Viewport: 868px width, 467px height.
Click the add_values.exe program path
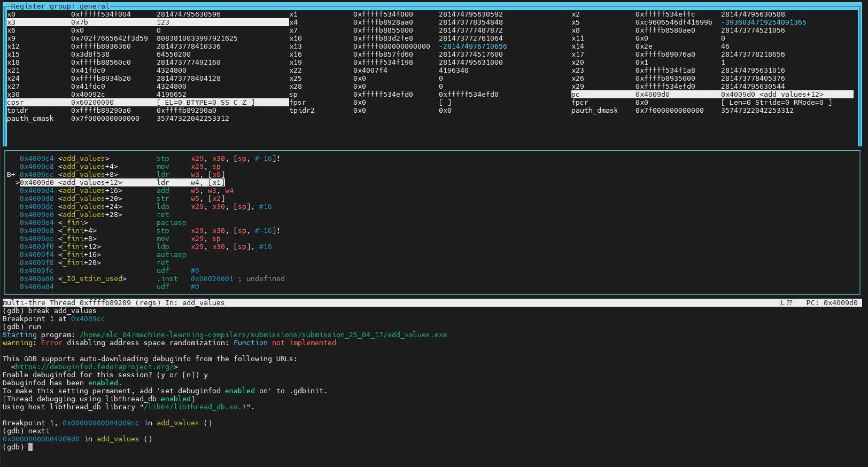tap(263, 335)
